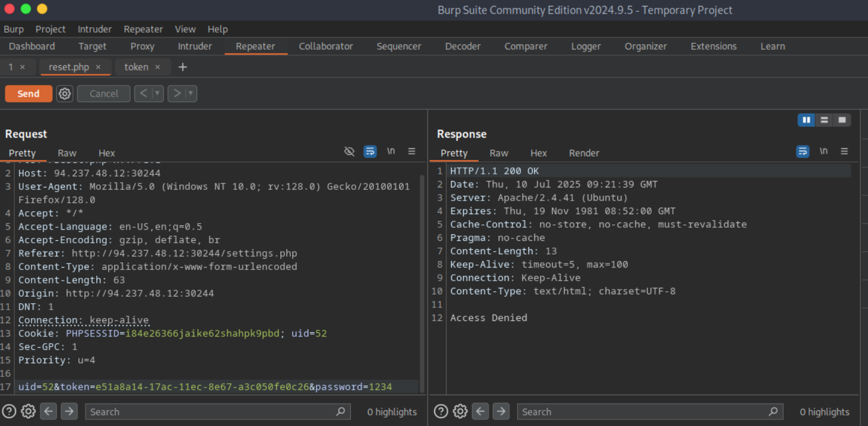Open Request panel hamburger options menu
The width and height of the screenshot is (868, 426).
tap(411, 152)
